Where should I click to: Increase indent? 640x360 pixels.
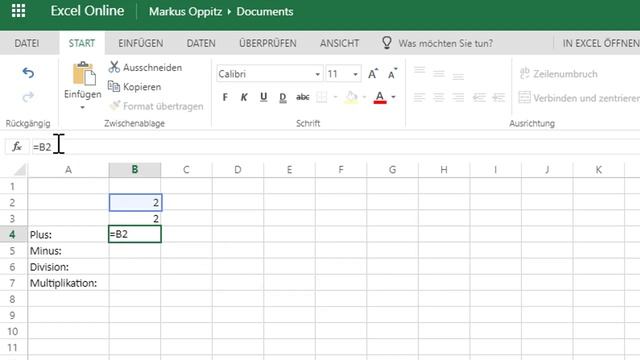[498, 97]
